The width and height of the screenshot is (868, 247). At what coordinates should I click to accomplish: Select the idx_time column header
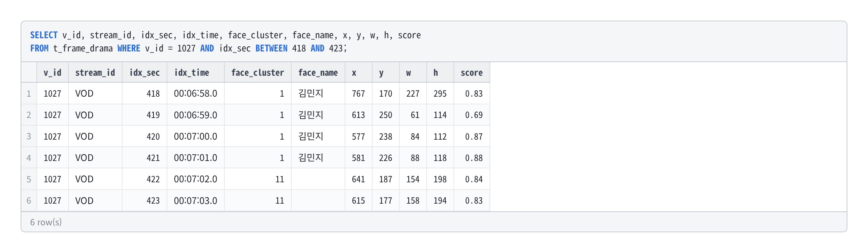[196, 72]
